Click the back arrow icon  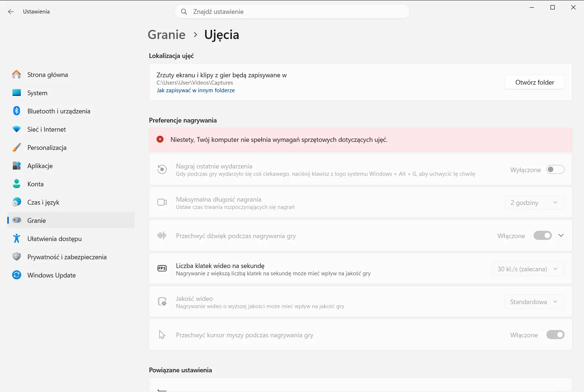(x=11, y=12)
